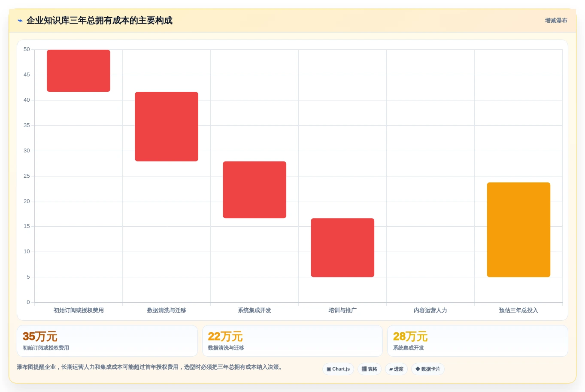Click the 增减瀑布 label in the header
This screenshot has width=585, height=392.
[x=556, y=21]
